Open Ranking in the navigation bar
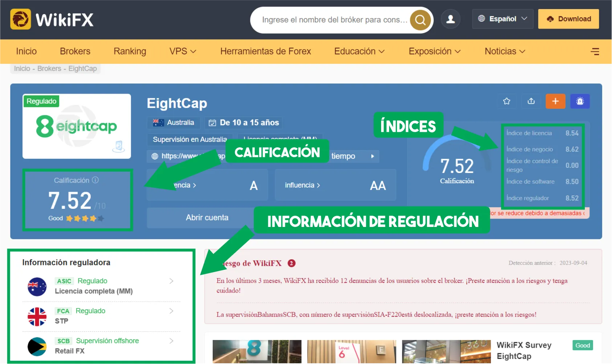Screen dimensions: 612x364 pyautogui.click(x=130, y=51)
